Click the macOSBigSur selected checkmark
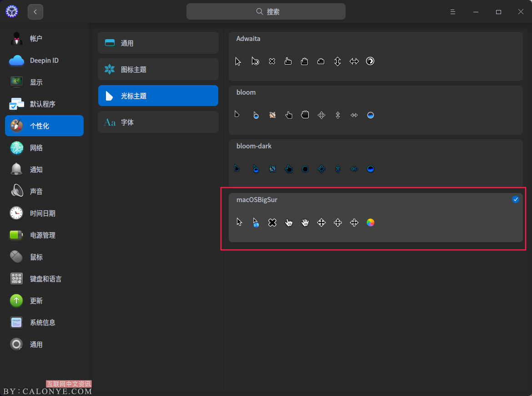This screenshot has height=396, width=532. (x=515, y=199)
